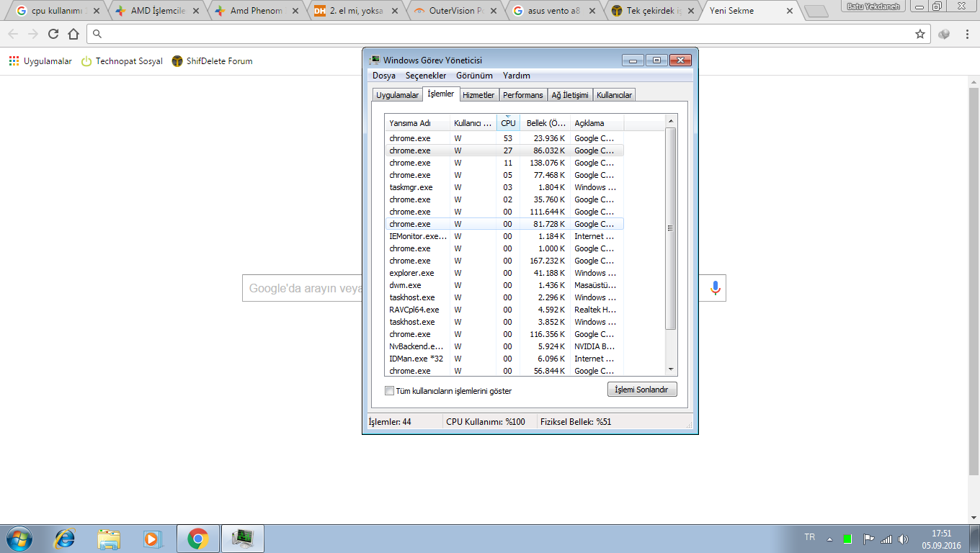Click the Google search box
Viewport: 980px width, 553px height.
click(x=484, y=288)
